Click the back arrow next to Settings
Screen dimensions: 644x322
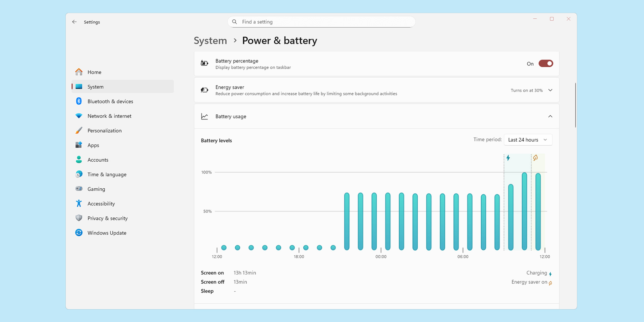[74, 22]
